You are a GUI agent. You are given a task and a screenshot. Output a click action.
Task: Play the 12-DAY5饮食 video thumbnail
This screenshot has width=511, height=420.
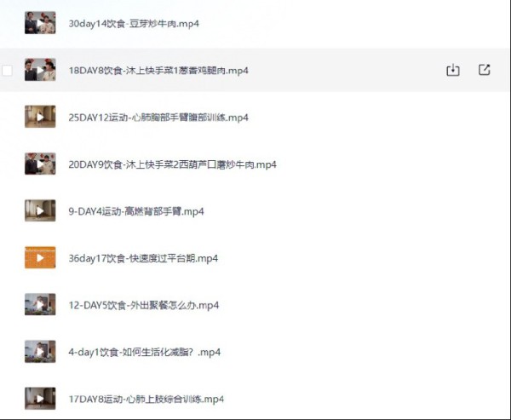(x=40, y=305)
